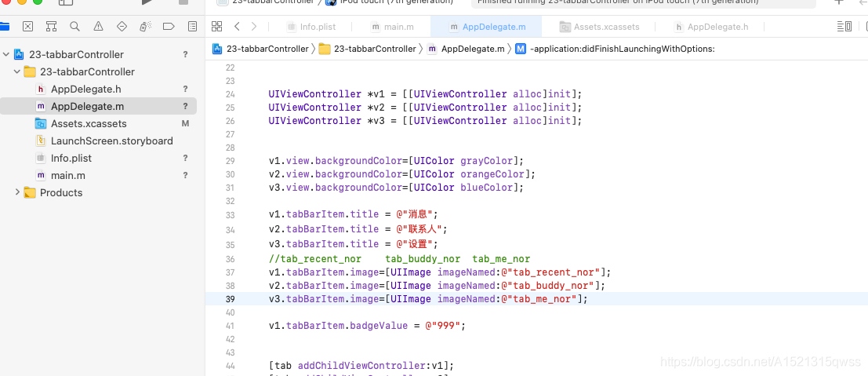Image resolution: width=868 pixels, height=376 pixels.
Task: Click the Run play button
Action: (147, 2)
